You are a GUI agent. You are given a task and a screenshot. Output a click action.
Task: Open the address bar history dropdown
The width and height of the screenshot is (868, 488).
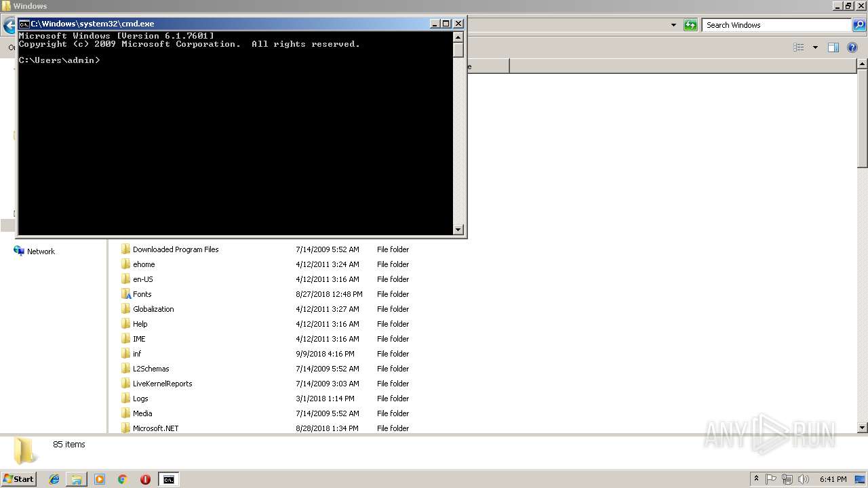coord(673,25)
